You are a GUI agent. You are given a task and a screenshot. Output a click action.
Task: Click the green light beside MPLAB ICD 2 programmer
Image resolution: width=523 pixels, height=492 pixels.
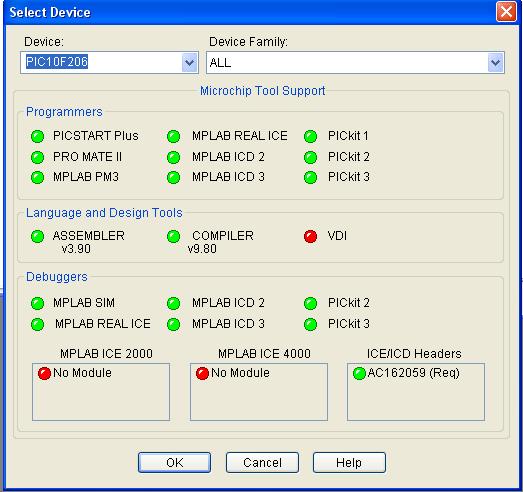173,157
